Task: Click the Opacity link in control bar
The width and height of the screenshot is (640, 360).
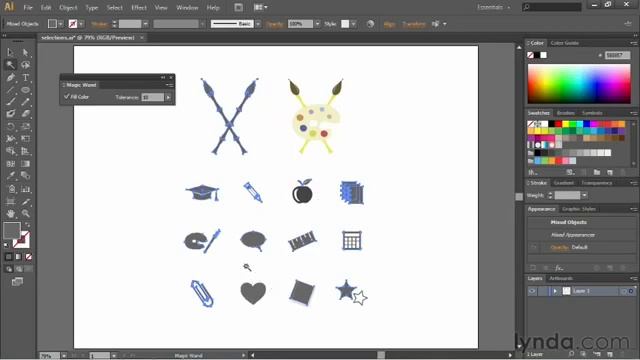Action: click(274, 24)
